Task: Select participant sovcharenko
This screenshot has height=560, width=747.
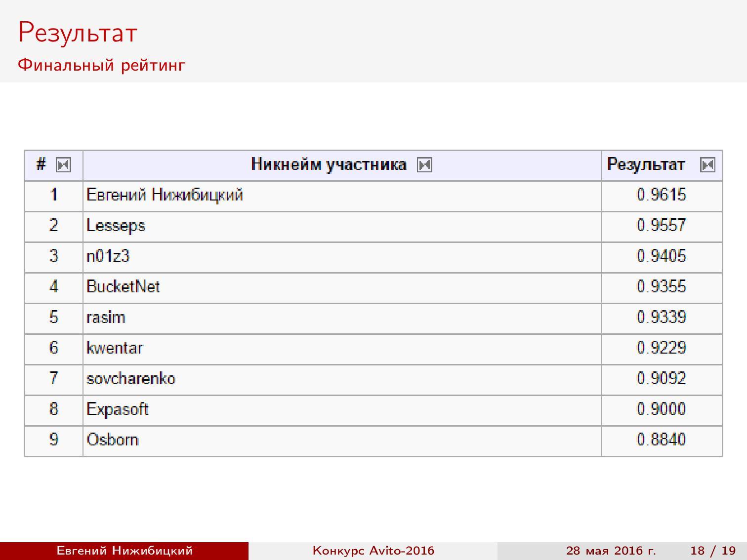Action: tap(131, 378)
